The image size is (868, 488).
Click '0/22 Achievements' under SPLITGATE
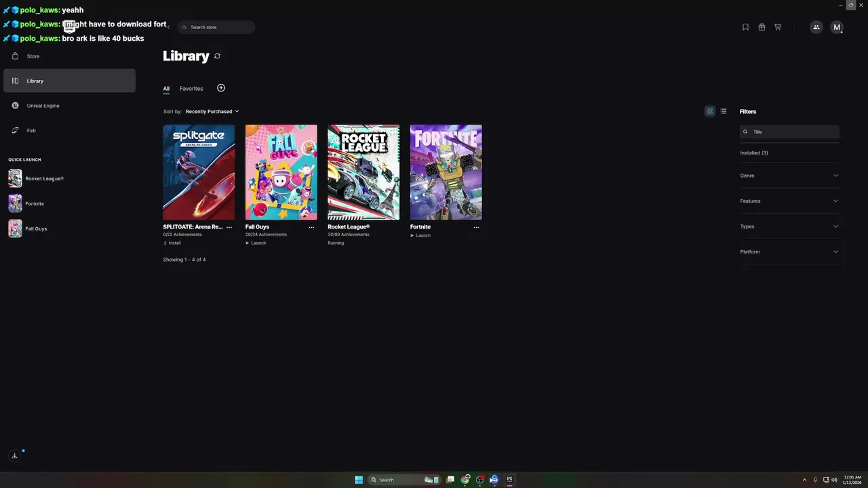(x=182, y=235)
